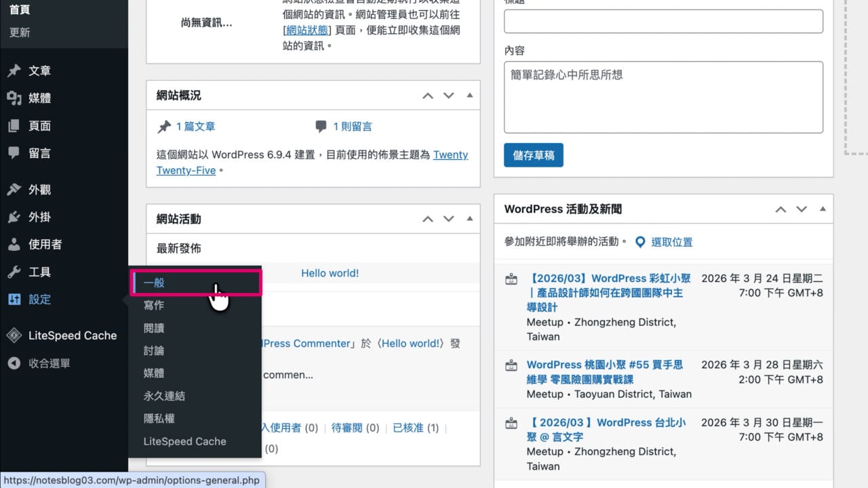This screenshot has height=488, width=868.
Task: Open the Twenty Twenty-Five theme link
Action: (x=312, y=163)
